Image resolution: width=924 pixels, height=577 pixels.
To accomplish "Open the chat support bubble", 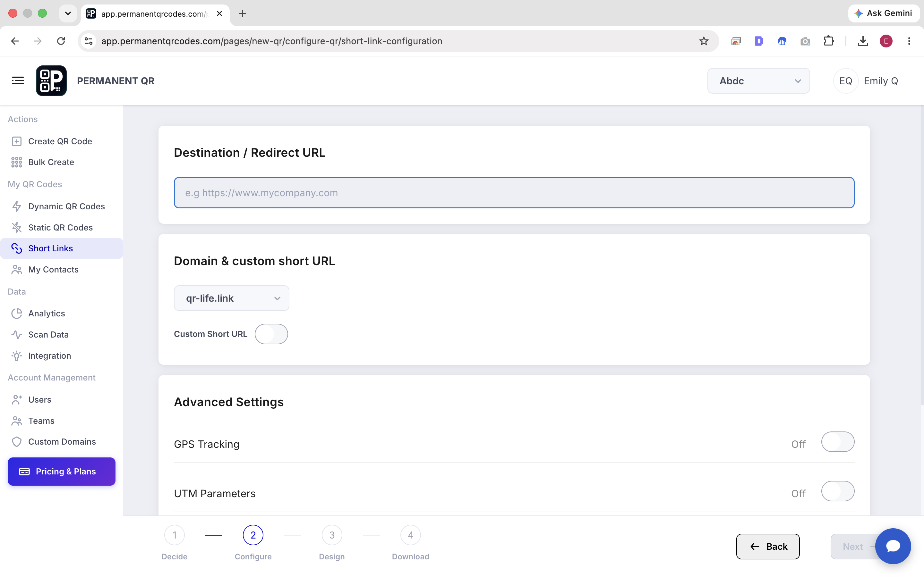I will pyautogui.click(x=893, y=546).
